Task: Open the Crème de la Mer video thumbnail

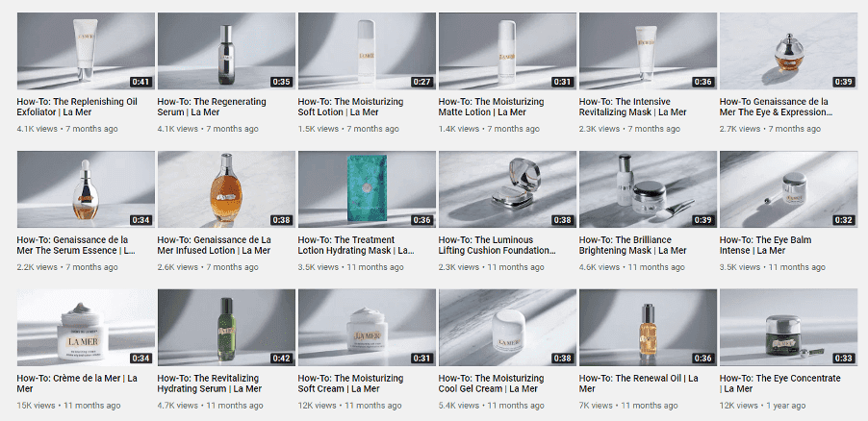Action: 86,328
